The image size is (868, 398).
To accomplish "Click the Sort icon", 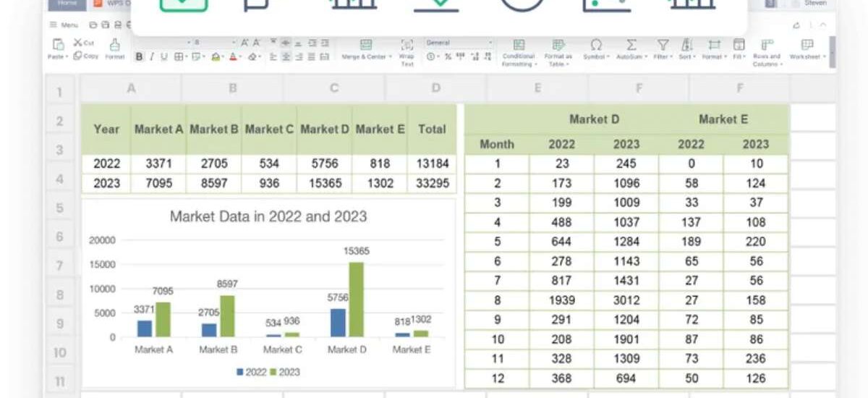I will coord(687,45).
